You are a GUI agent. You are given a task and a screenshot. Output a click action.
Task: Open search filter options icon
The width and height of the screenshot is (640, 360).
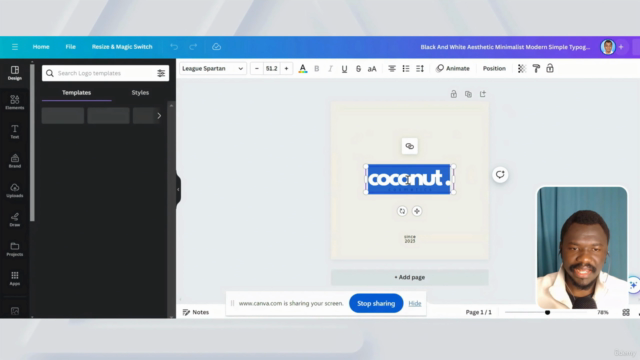coord(161,73)
